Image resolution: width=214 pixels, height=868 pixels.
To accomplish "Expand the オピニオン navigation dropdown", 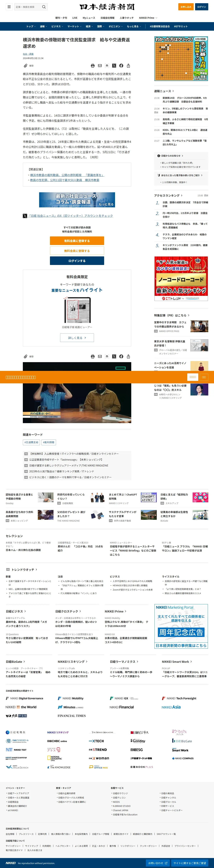I will pyautogui.click(x=116, y=26).
